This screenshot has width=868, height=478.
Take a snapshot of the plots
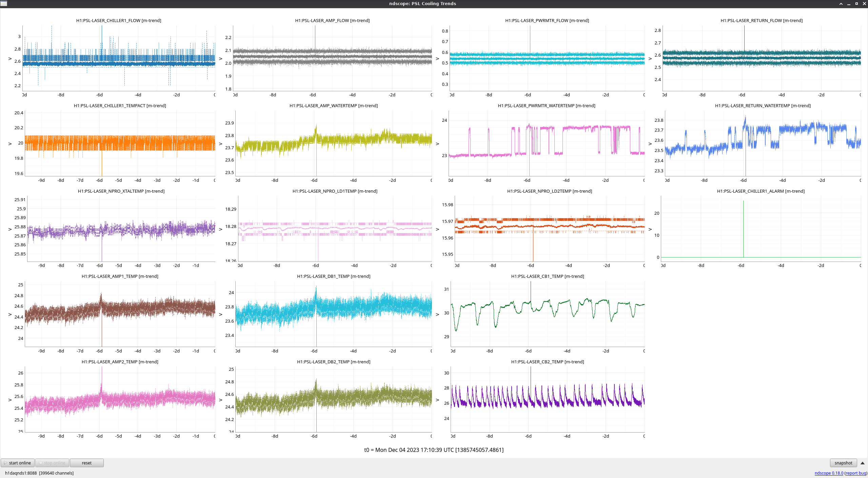843,463
